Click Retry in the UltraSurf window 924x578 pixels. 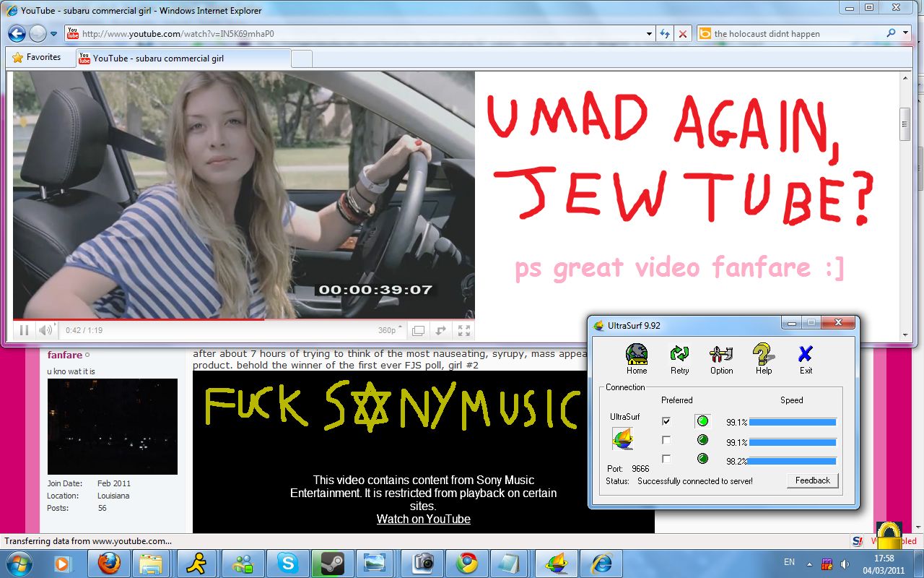pos(679,359)
